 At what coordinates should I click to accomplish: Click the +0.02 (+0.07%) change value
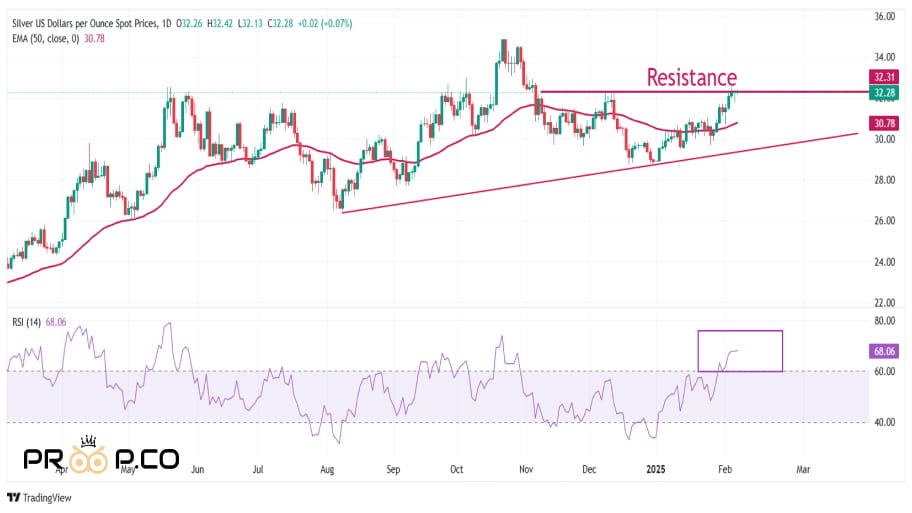coord(325,24)
